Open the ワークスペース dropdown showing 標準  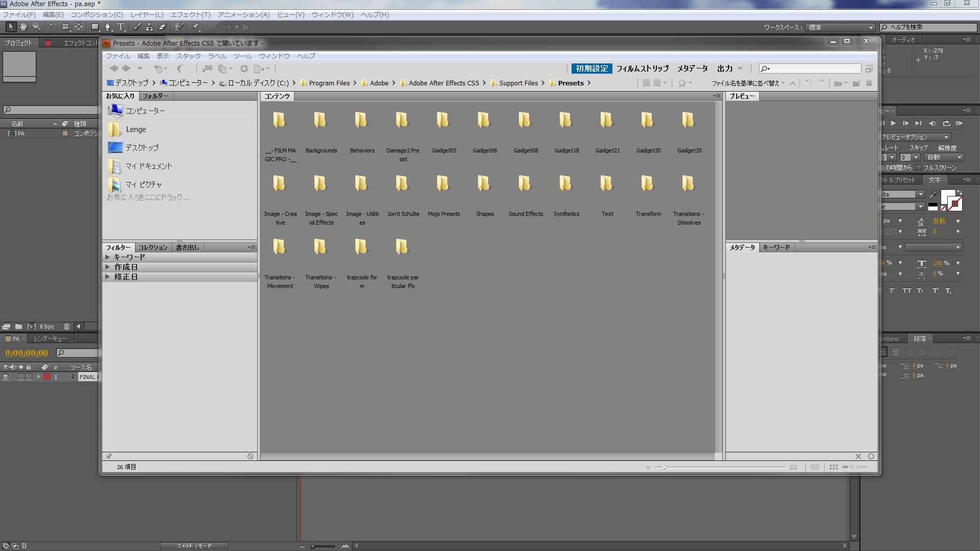point(840,27)
